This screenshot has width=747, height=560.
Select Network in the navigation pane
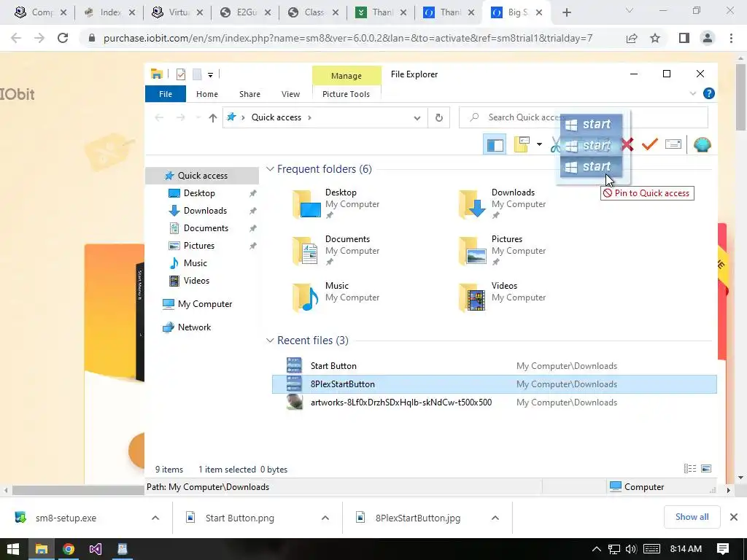(x=194, y=327)
